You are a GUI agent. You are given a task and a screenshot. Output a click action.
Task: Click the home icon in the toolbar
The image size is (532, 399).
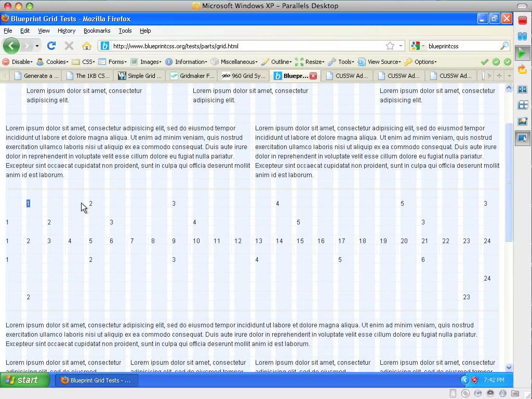coord(87,46)
